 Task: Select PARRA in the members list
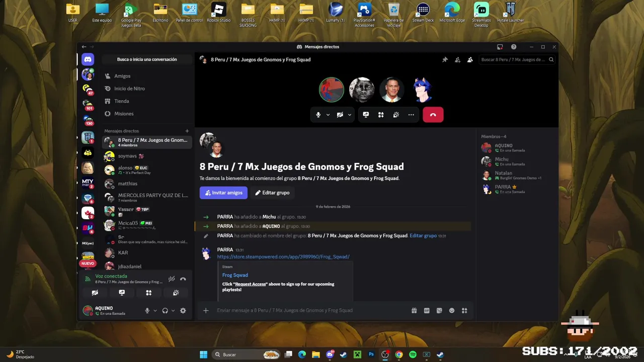click(517, 189)
